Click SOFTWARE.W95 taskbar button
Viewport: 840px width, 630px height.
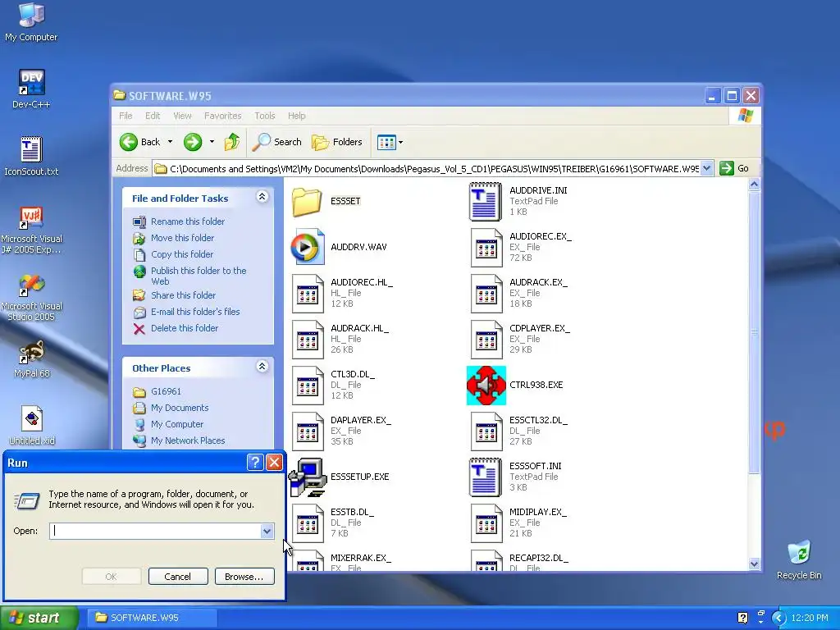(x=153, y=618)
